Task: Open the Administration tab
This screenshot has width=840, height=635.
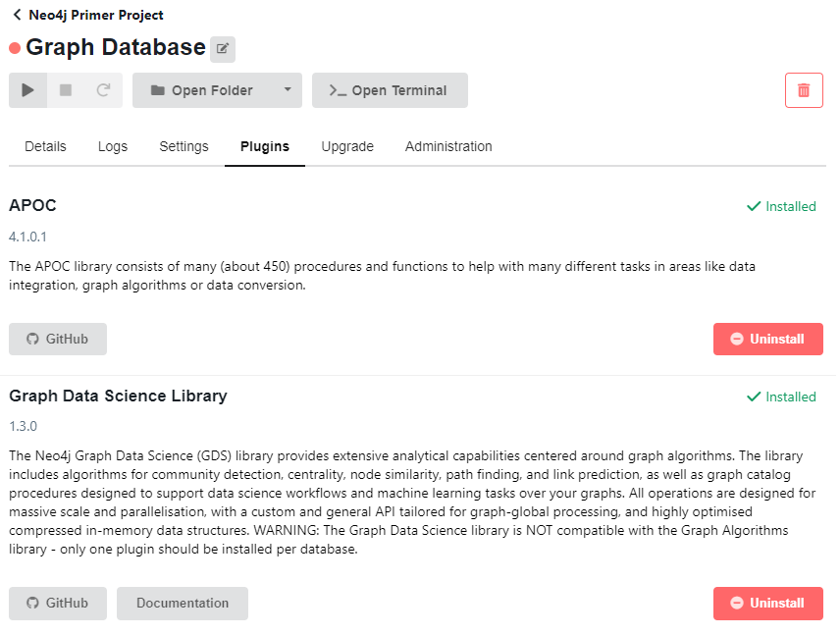Action: [448, 146]
